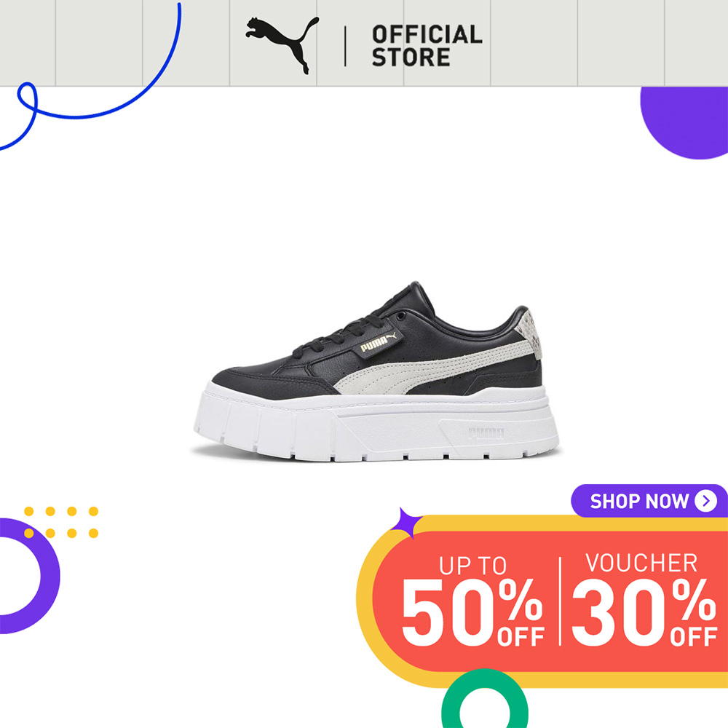Click the vertical divider in the header
Viewport: 728px width, 728px height.
(345, 46)
